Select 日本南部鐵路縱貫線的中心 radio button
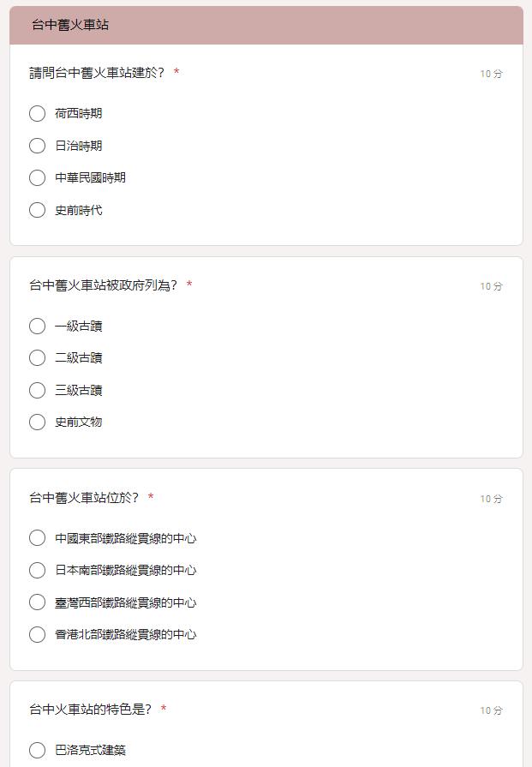This screenshot has height=767, width=532. (x=37, y=570)
